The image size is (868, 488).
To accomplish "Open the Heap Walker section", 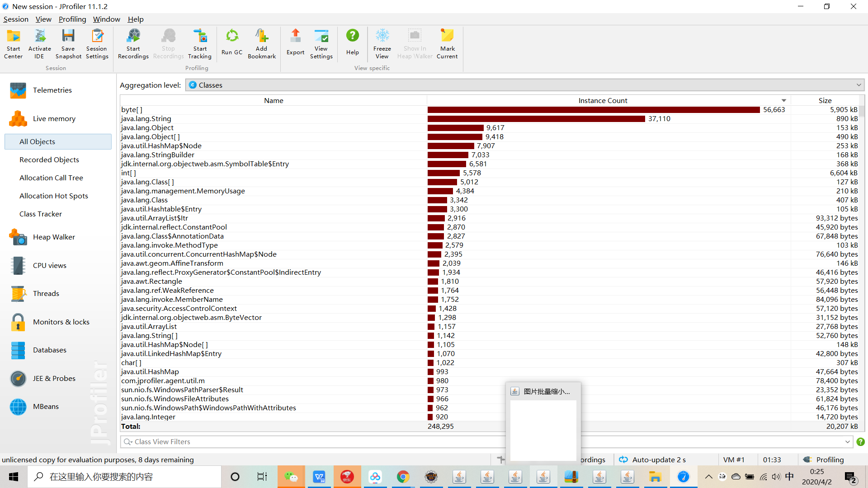I will [54, 237].
